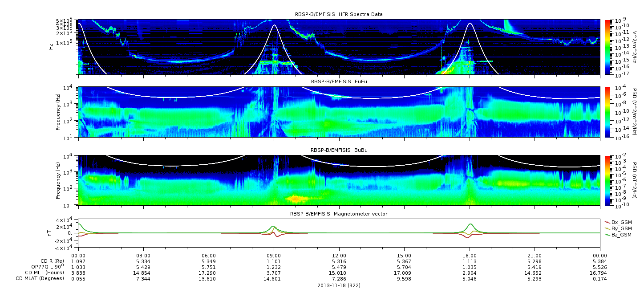This screenshot has width=644, height=293.
Task: Click the RBSP-B/EMFISIS BuBu panel title
Action: (339, 150)
